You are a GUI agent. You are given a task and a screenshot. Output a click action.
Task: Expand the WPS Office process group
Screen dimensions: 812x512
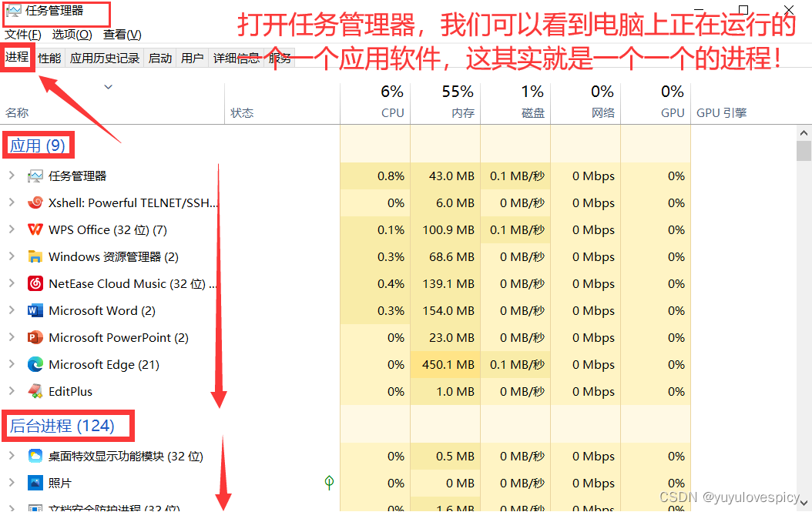[x=12, y=230]
